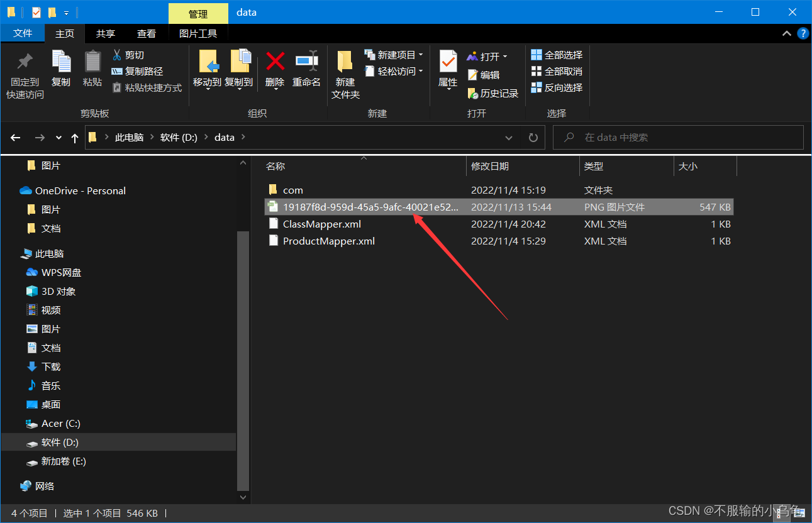Collapse the ribbon with the chevron

(x=786, y=34)
